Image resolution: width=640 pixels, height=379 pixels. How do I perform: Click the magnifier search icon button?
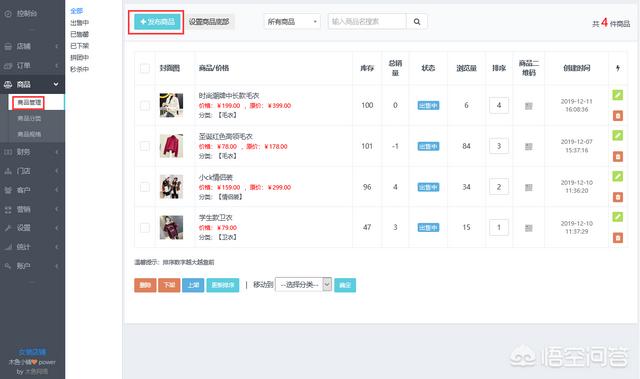pos(417,22)
